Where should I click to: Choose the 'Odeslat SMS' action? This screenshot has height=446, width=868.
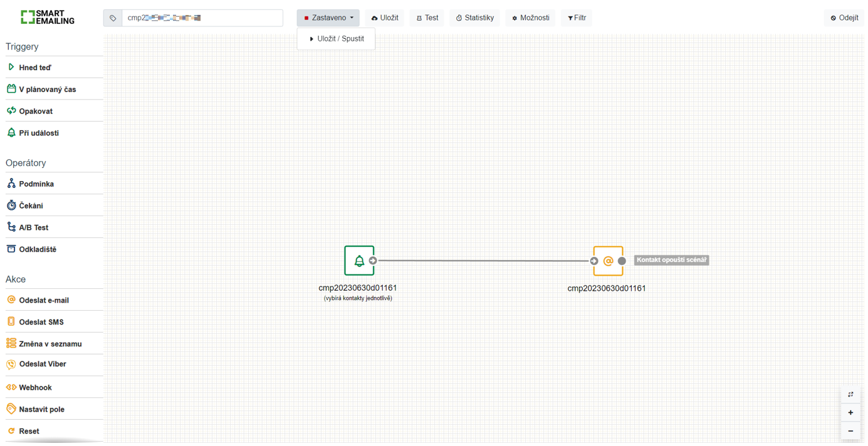coord(41,322)
